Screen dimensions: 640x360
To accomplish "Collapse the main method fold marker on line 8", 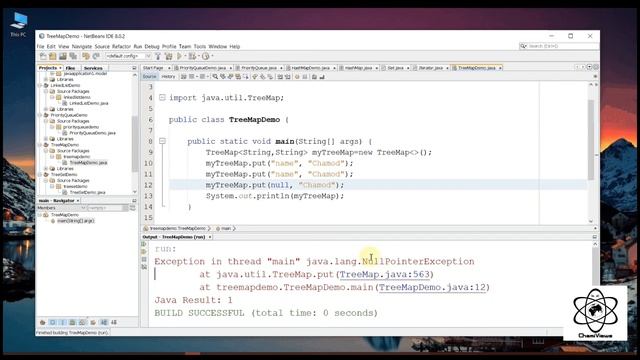I will pos(162,141).
